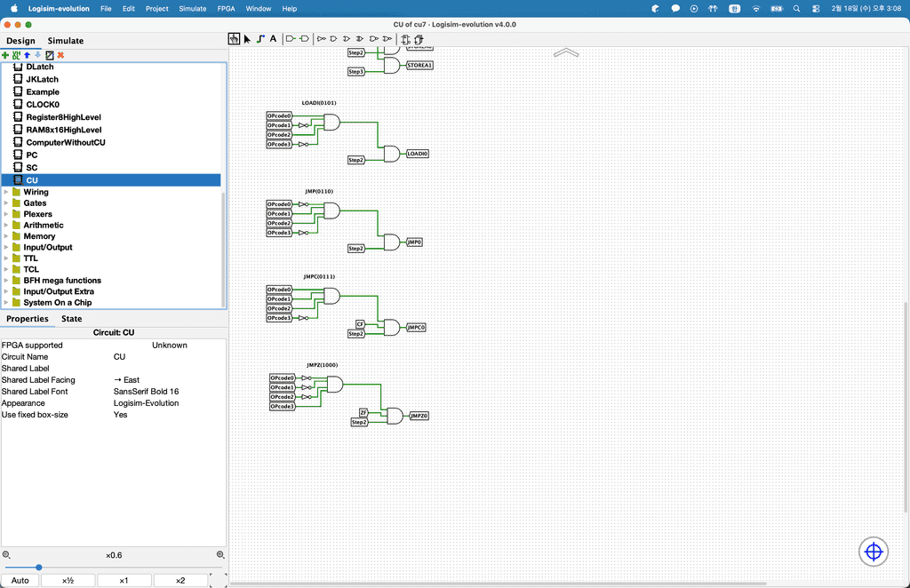Expand the Gates library folder
Image resolution: width=910 pixels, height=588 pixels.
click(6, 203)
